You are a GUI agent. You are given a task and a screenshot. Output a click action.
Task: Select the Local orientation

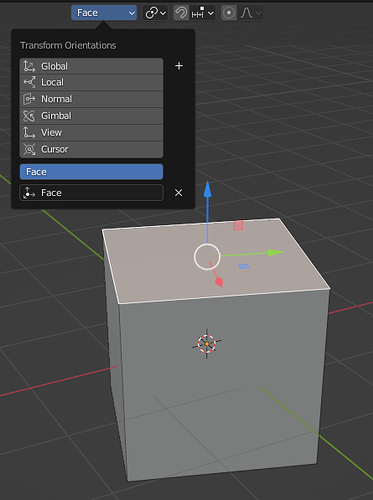(91, 82)
